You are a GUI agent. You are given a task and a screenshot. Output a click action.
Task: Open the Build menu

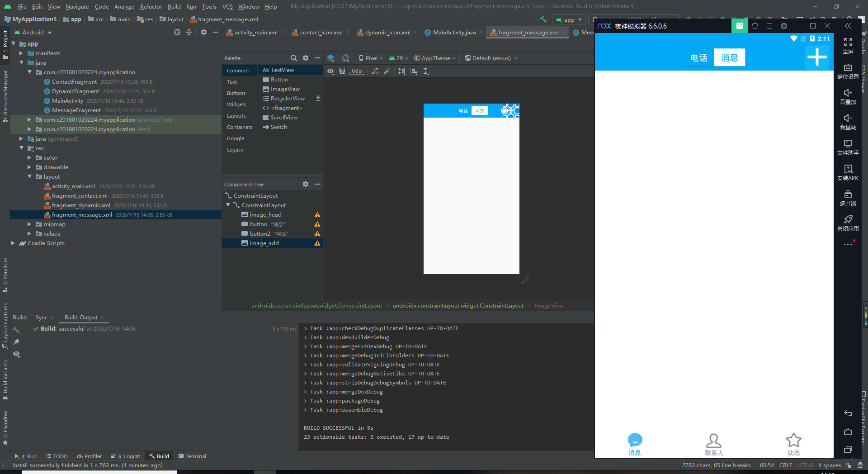coord(174,6)
